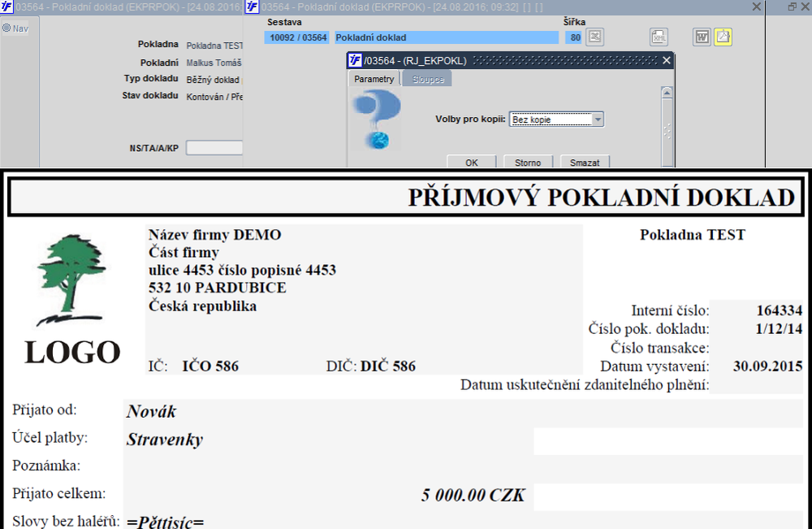Click the amount 5 000.00 CZK
This screenshot has width=812, height=529.
473,495
